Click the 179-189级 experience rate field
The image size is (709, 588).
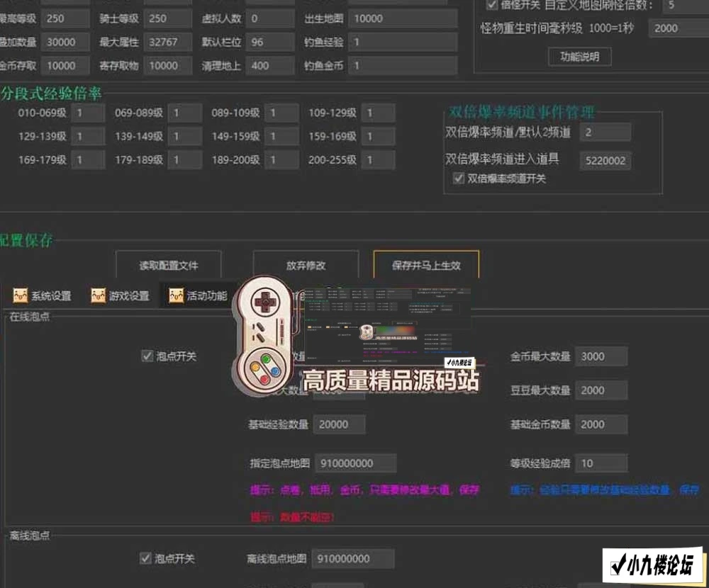(185, 159)
